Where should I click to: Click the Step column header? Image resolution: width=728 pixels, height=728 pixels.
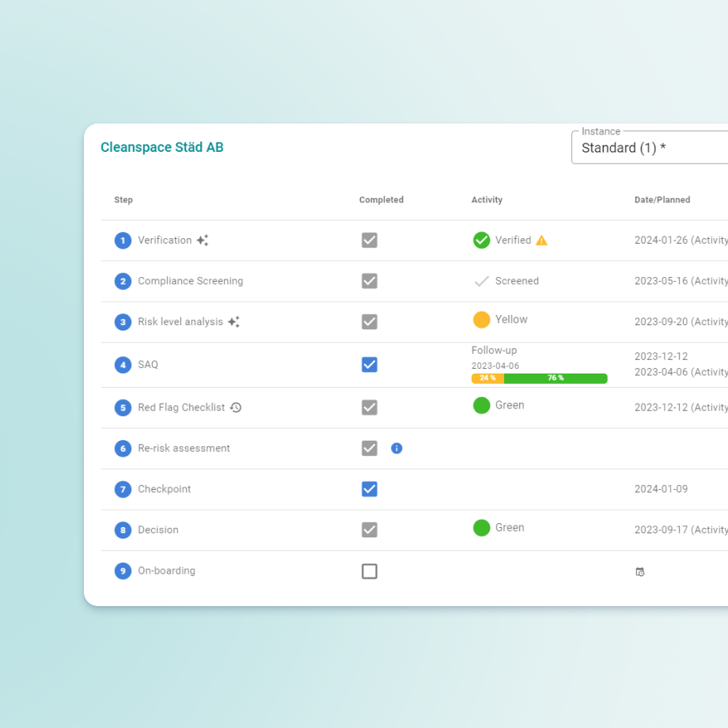coord(123,199)
